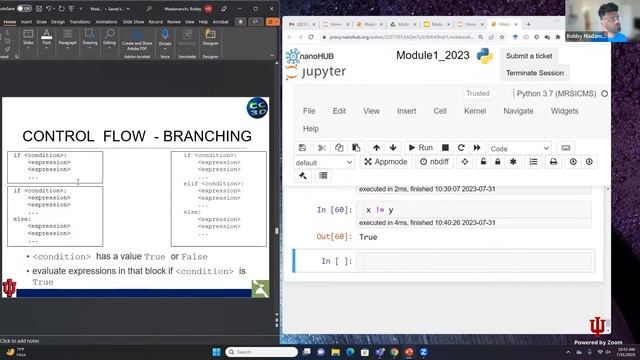Viewport: 640px width, 360px height.
Task: Click the Trusted notebook indicator
Action: (x=478, y=93)
